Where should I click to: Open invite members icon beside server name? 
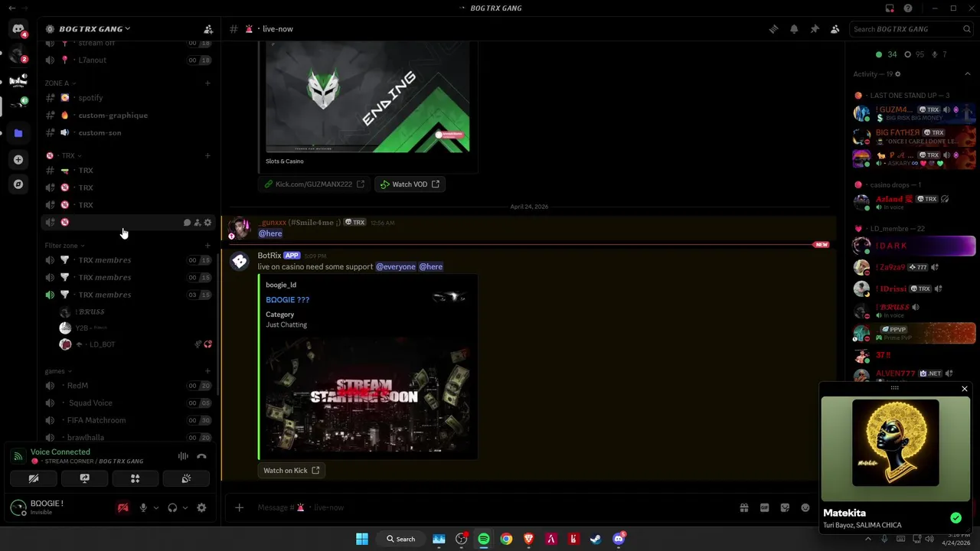pos(208,29)
